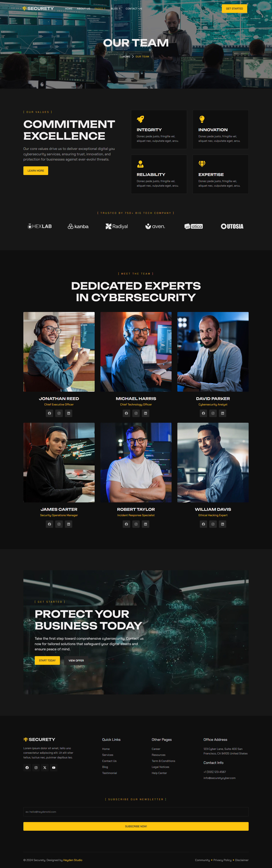Click Robert Taylor's Facebook icon

(127, 524)
